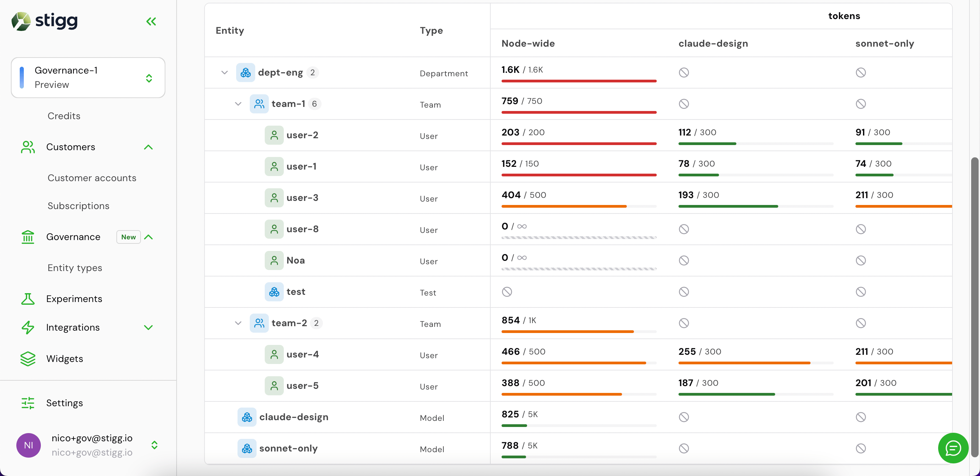Click the user-8 person icon
The height and width of the screenshot is (476, 980).
[x=274, y=229]
